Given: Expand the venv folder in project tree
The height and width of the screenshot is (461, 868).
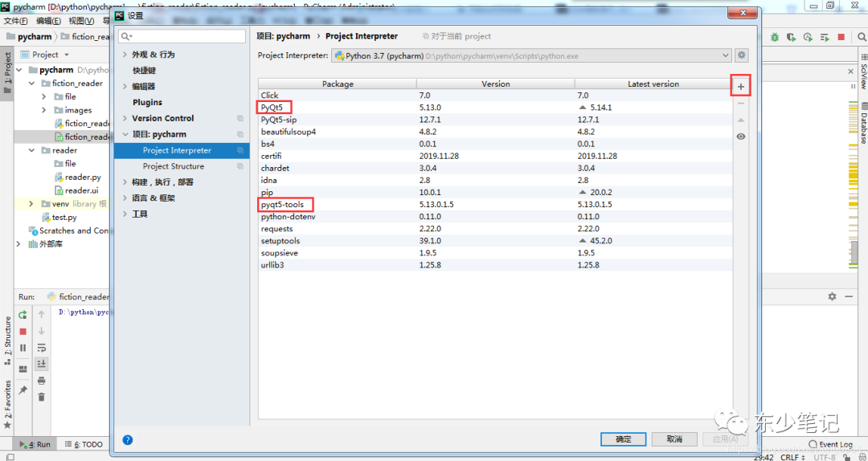Looking at the screenshot, I should [32, 204].
